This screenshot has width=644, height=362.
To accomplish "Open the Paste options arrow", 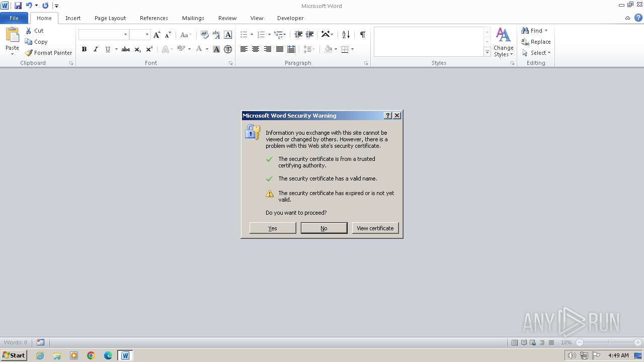I will point(12,53).
